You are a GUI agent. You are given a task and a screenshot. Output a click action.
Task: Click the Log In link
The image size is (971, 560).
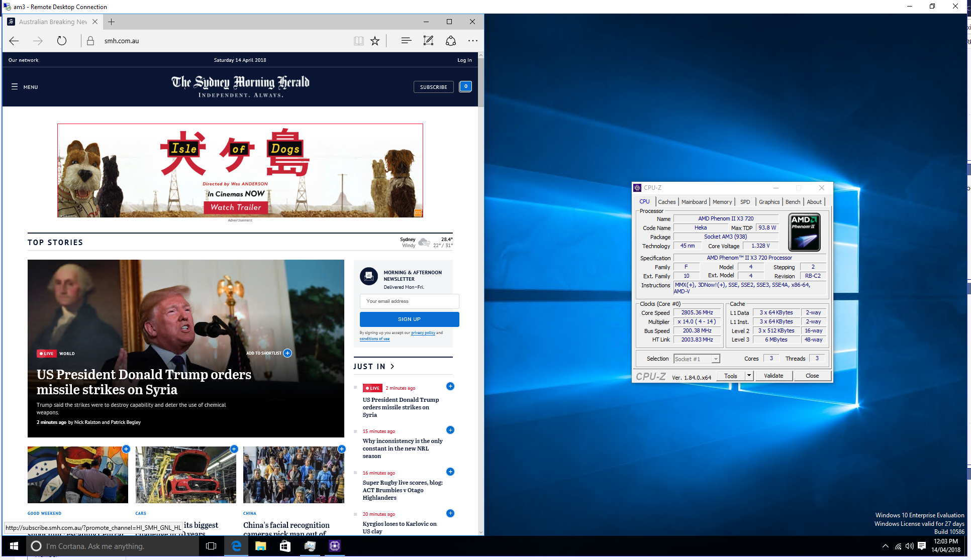click(x=464, y=60)
